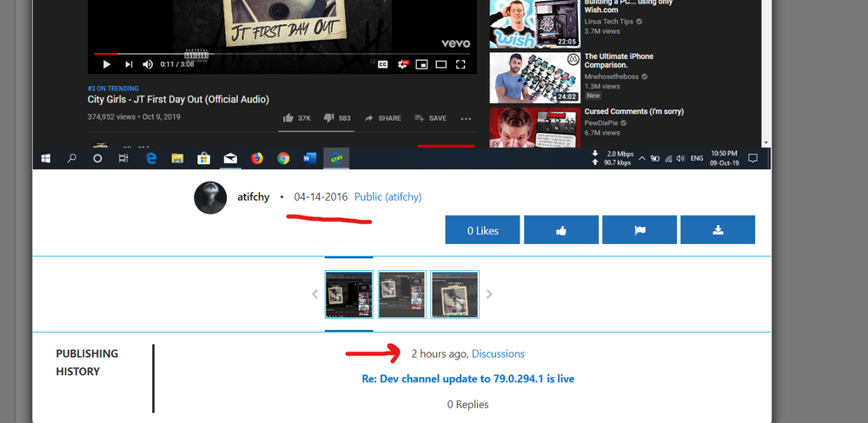Click ENG language indicator

(x=697, y=158)
